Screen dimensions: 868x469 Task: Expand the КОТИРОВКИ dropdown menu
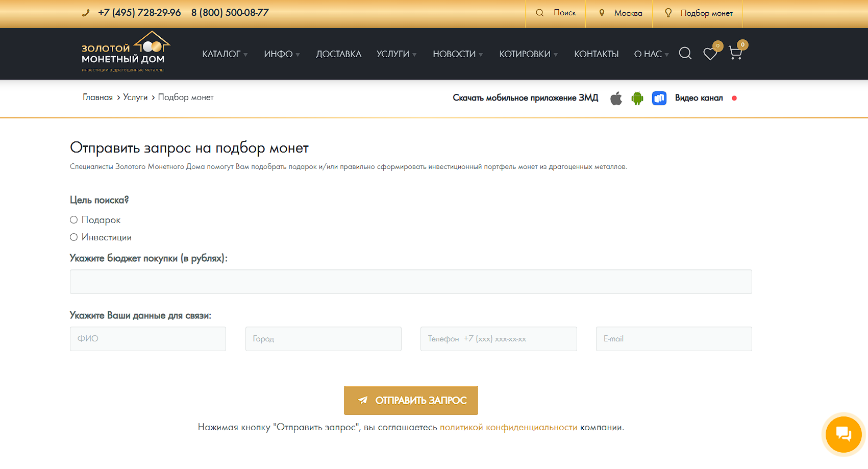pyautogui.click(x=528, y=54)
